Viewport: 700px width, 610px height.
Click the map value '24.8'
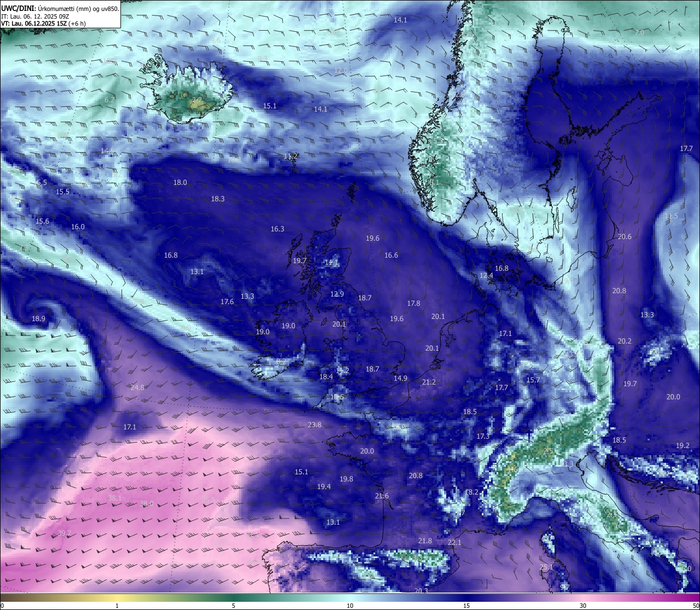pyautogui.click(x=137, y=388)
